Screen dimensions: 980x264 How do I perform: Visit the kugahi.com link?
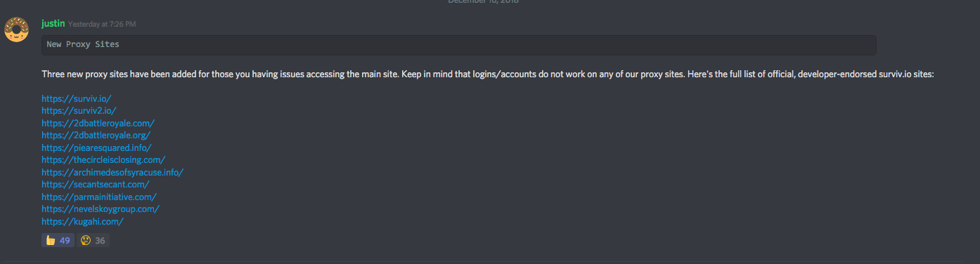point(83,221)
